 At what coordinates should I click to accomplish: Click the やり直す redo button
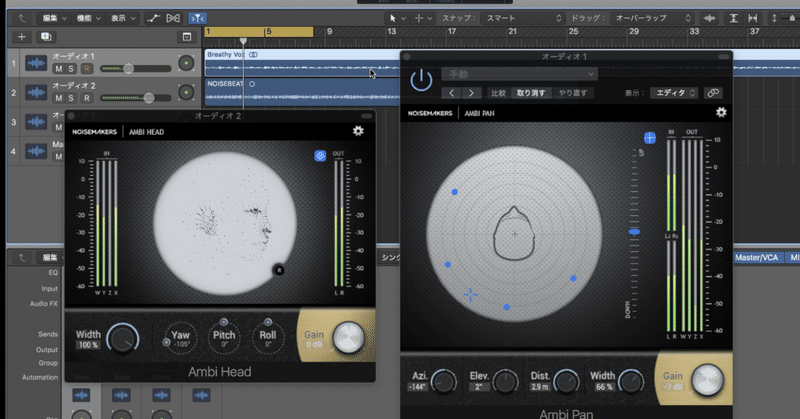coord(572,93)
